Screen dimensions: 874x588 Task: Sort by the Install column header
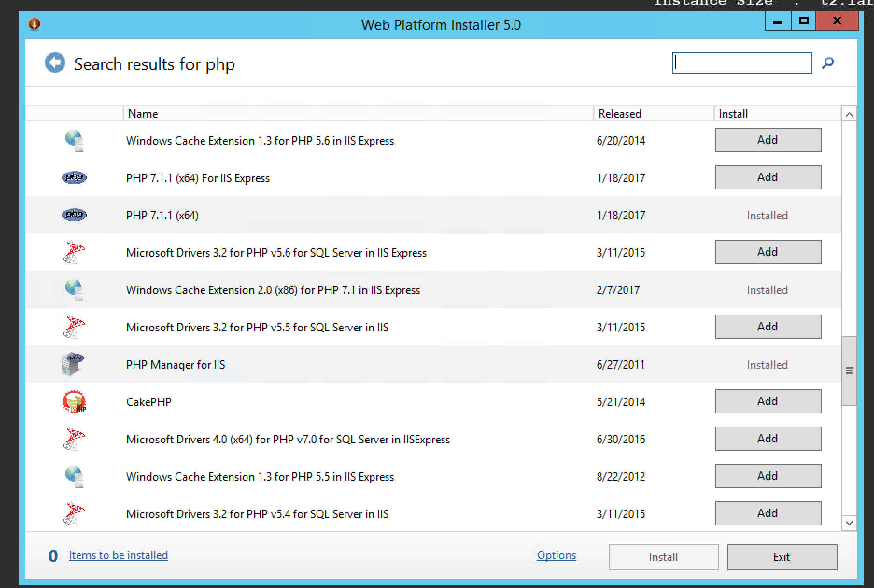777,113
